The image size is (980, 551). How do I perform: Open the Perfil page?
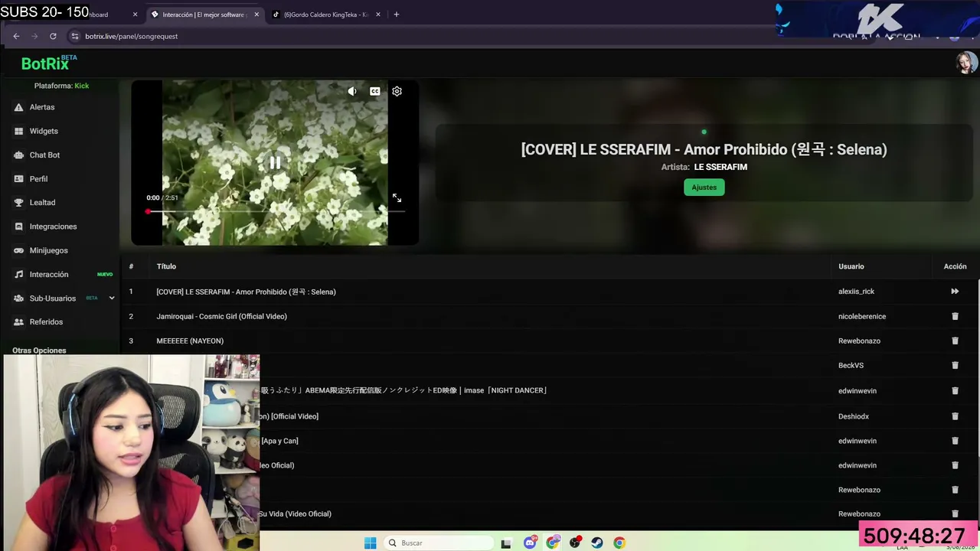(38, 178)
